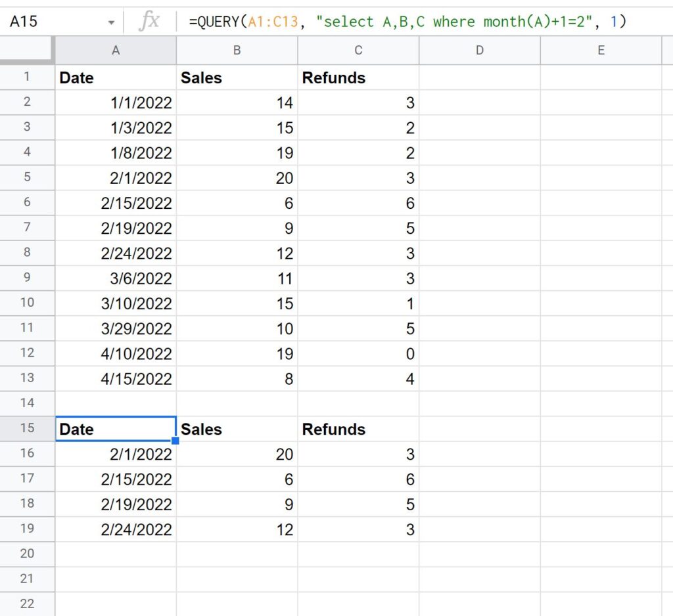Click the cell with date 1/8/2022

(116, 153)
